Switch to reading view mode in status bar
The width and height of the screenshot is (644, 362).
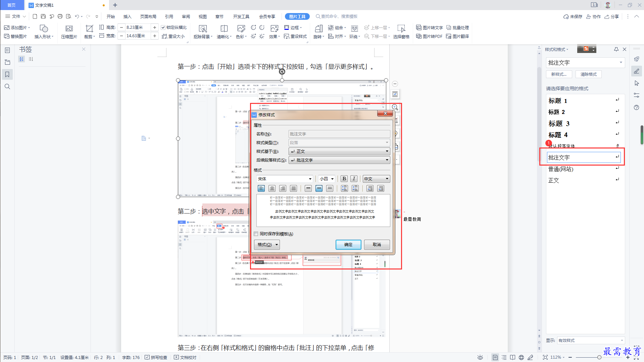(x=512, y=357)
